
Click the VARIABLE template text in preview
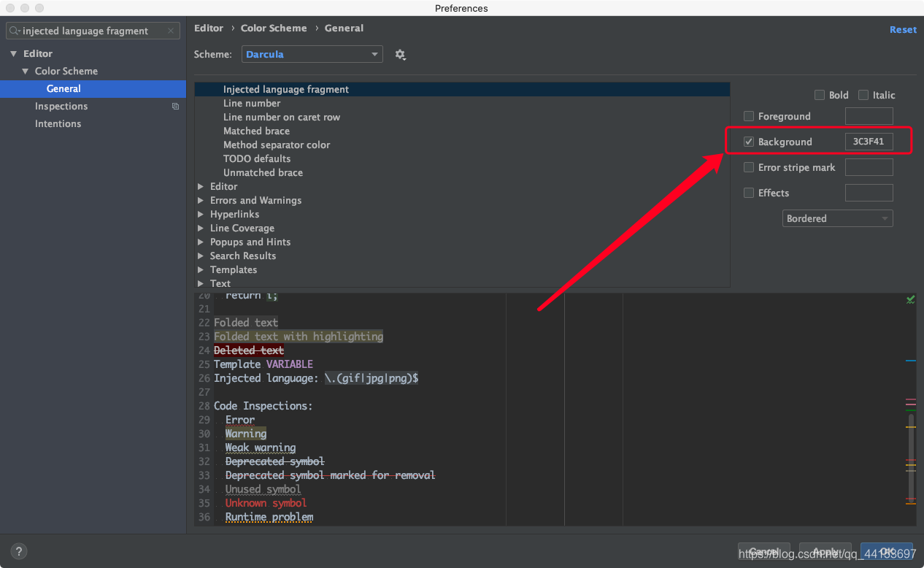point(290,364)
